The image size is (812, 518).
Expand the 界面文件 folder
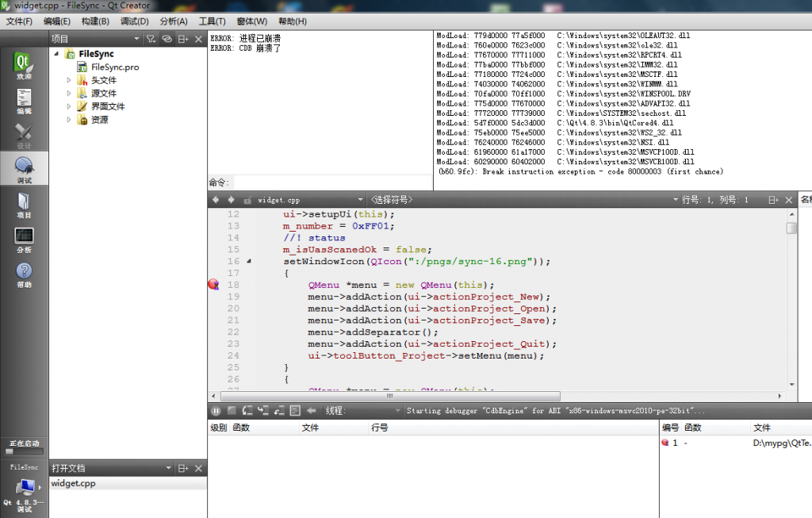click(x=68, y=106)
